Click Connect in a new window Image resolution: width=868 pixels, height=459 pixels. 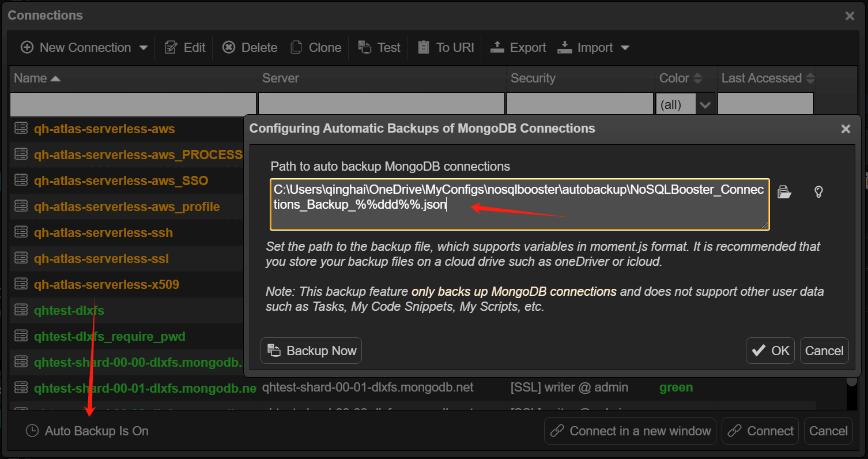click(630, 431)
